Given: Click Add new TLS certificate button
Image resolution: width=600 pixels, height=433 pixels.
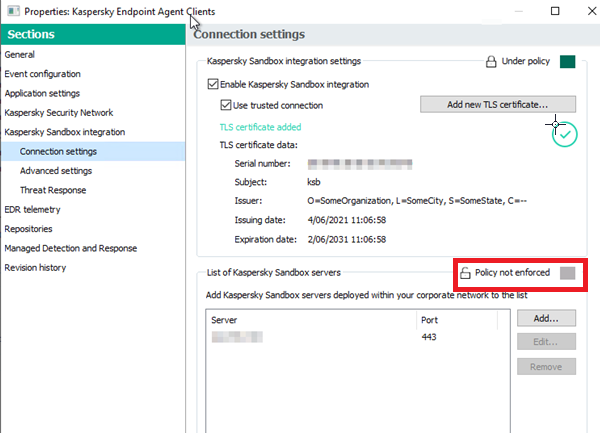Looking at the screenshot, I should pos(498,104).
